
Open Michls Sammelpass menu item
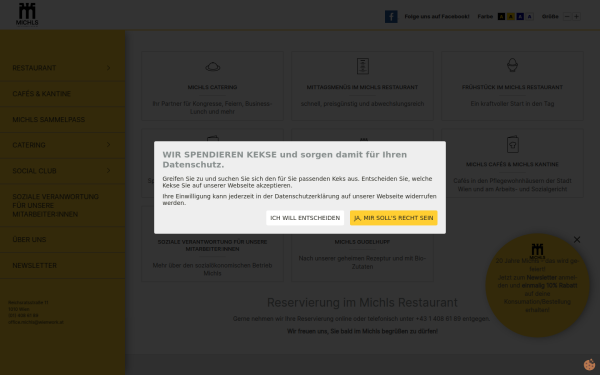click(x=49, y=119)
